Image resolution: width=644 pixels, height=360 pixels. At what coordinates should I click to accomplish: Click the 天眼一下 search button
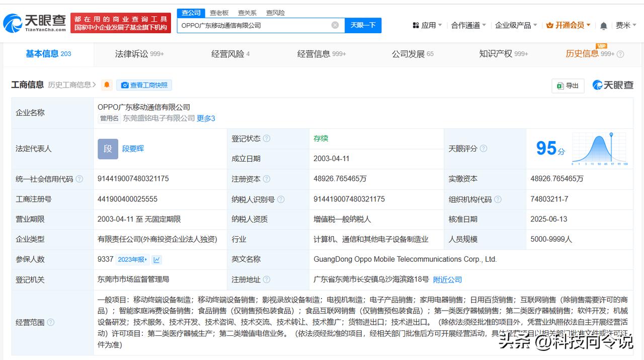pyautogui.click(x=363, y=25)
